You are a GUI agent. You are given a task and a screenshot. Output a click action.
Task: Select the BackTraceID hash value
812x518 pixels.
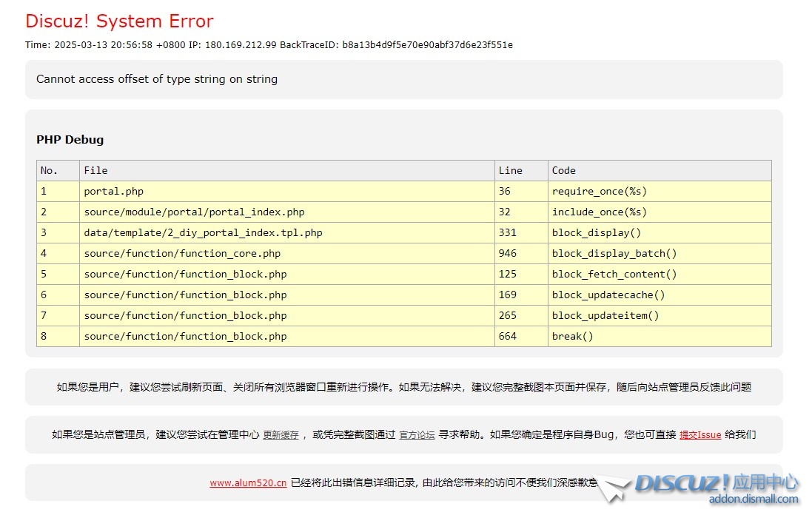(x=428, y=45)
